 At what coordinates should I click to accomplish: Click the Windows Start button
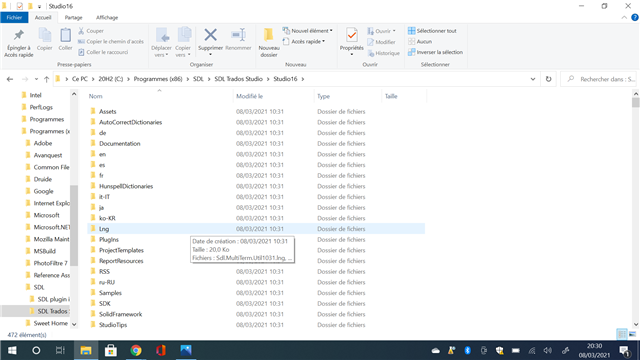pyautogui.click(x=12, y=350)
